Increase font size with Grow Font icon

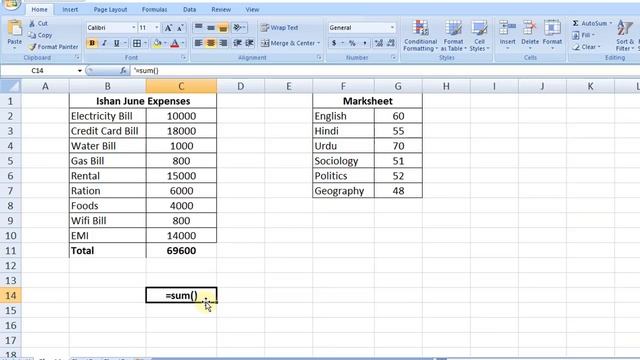pos(168,28)
